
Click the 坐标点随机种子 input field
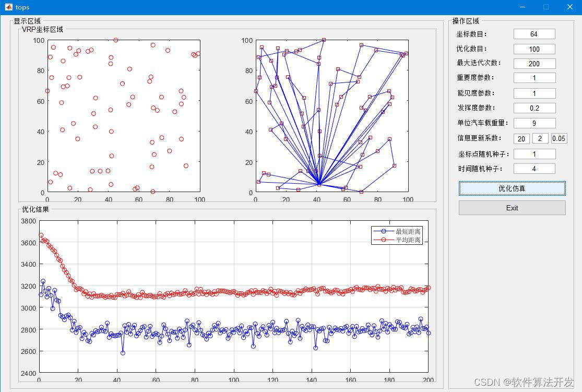[534, 154]
